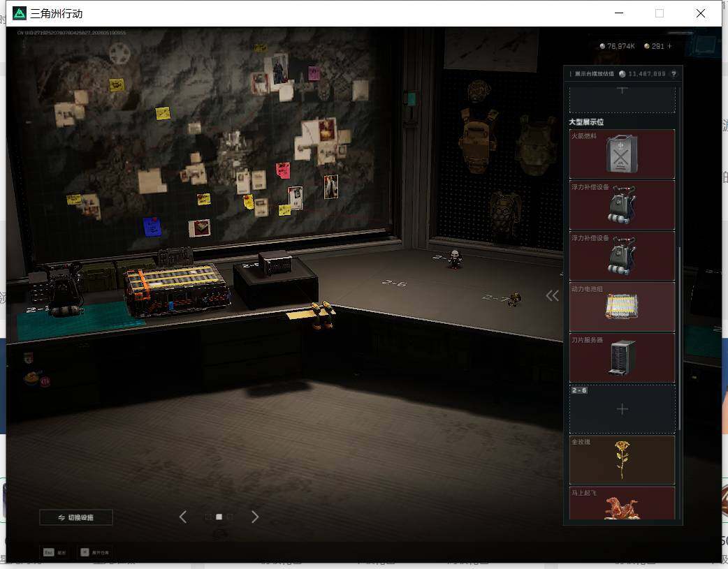Collapse the side panel with double chevron
Screen dimensions: 728x569
click(552, 295)
